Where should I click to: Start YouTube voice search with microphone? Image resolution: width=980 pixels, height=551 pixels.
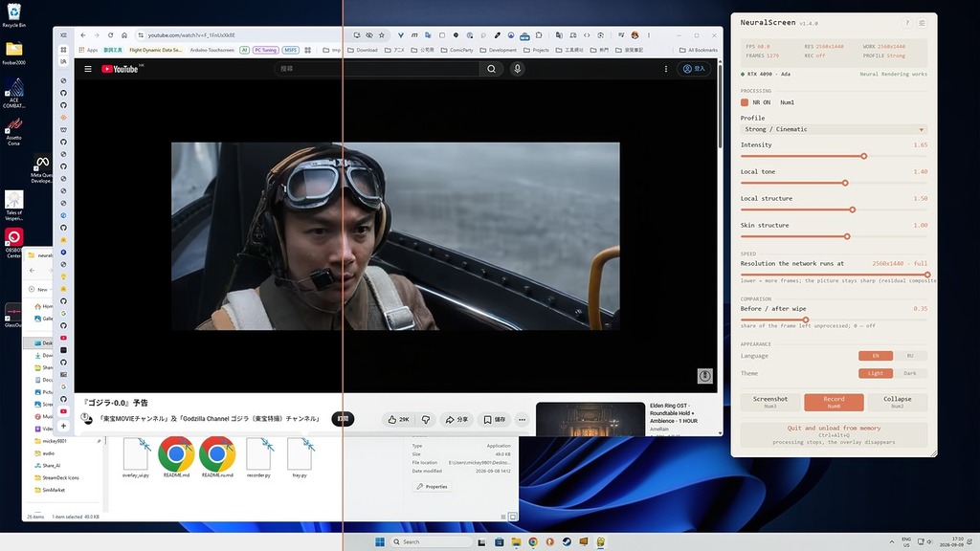click(517, 69)
